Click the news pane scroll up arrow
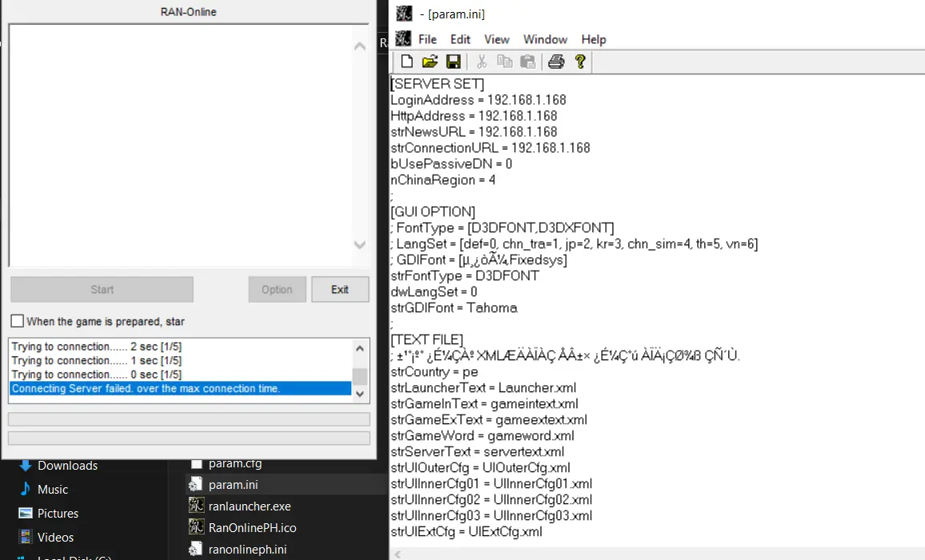The width and height of the screenshot is (925, 560). [x=359, y=46]
